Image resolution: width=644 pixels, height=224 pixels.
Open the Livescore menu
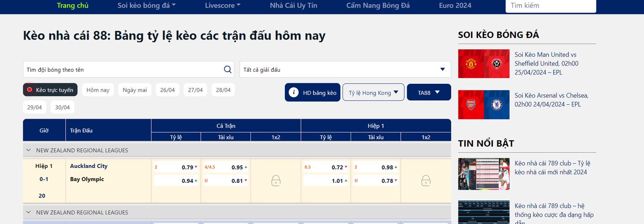(x=222, y=5)
